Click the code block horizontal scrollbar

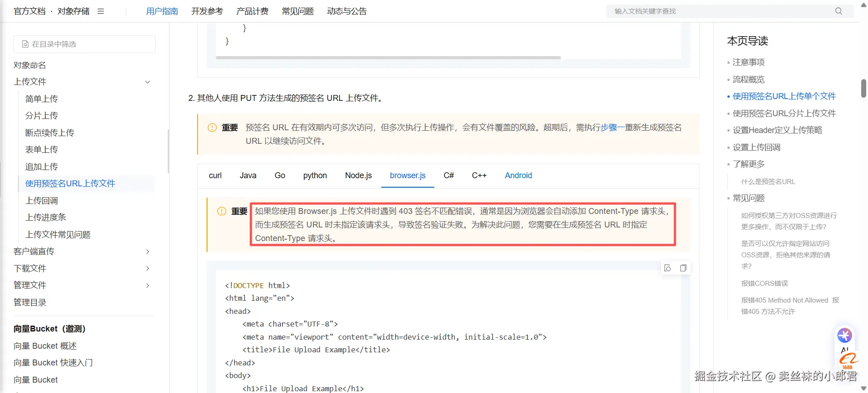[x=388, y=58]
